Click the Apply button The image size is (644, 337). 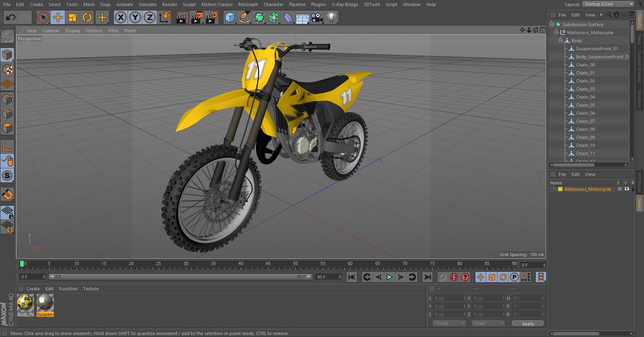click(x=528, y=324)
